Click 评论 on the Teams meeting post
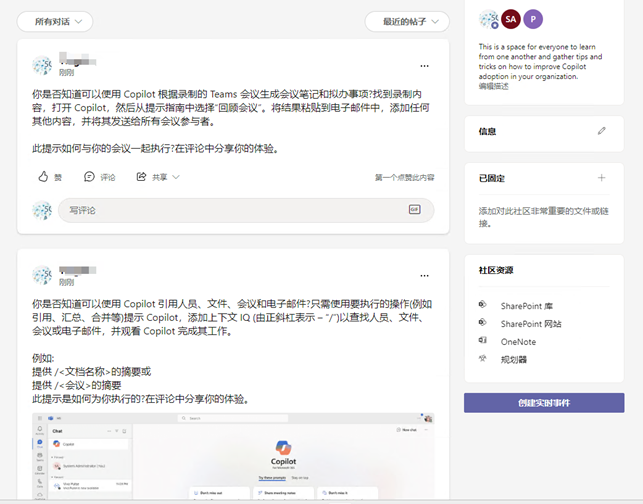 (x=100, y=177)
